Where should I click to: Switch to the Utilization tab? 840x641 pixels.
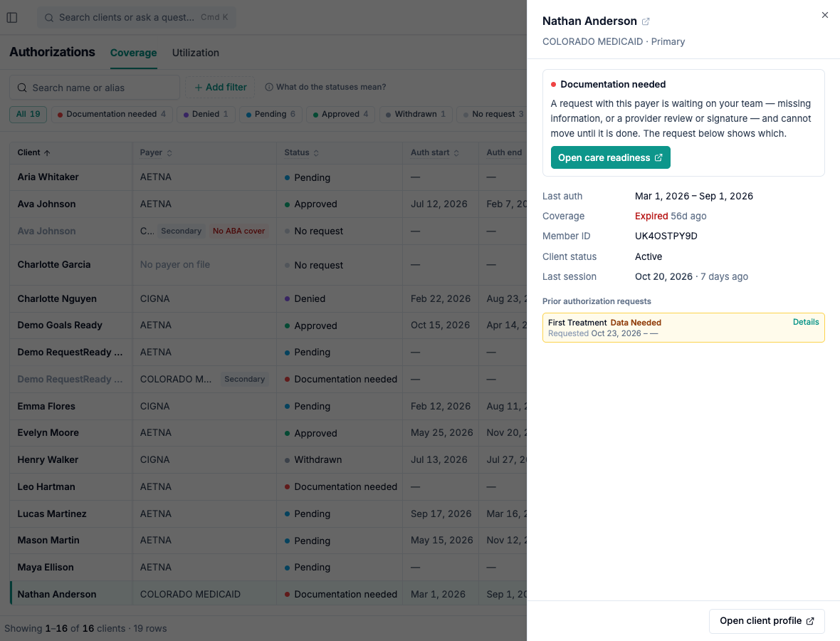click(x=196, y=53)
